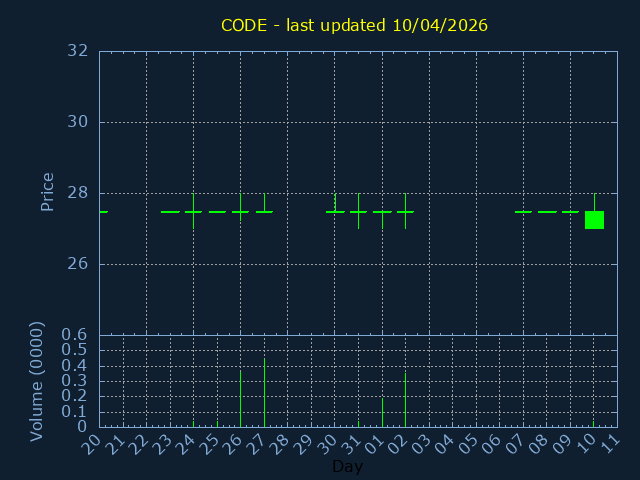Click the day axis label 05
This screenshot has width=640, height=480.
pyautogui.click(x=468, y=444)
